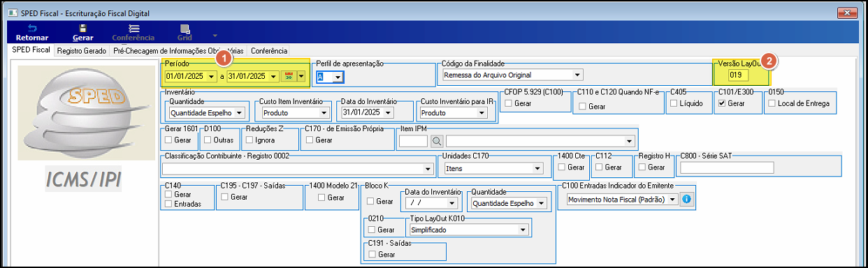Open the Perfil de apresentação dropdown
Viewport: 868px width, 268px height.
338,77
